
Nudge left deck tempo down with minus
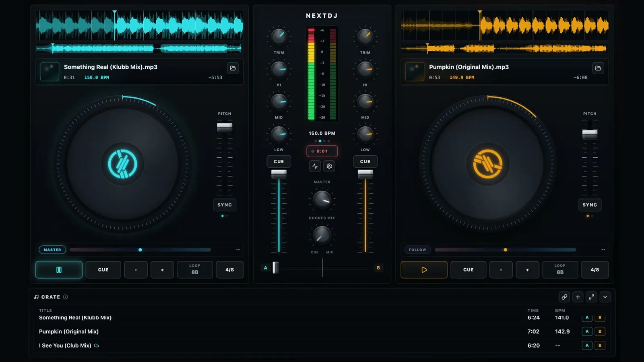pyautogui.click(x=136, y=270)
